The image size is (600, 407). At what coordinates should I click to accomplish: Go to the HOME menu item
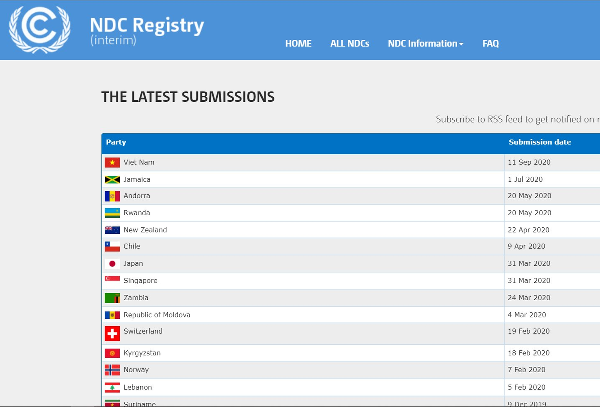pos(298,44)
